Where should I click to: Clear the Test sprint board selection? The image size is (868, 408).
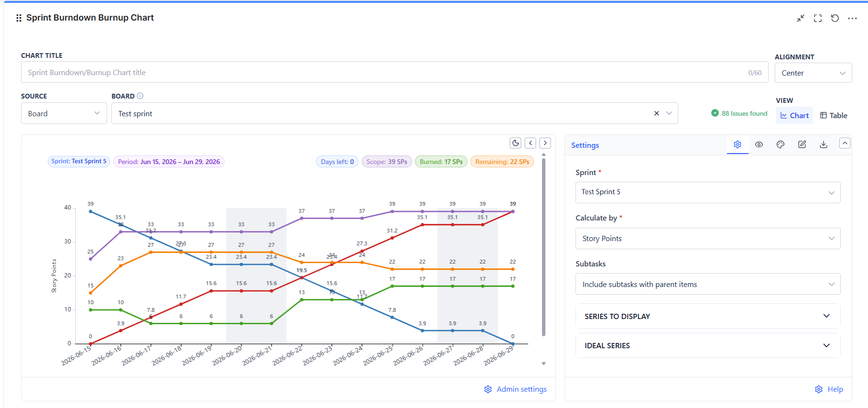(657, 113)
